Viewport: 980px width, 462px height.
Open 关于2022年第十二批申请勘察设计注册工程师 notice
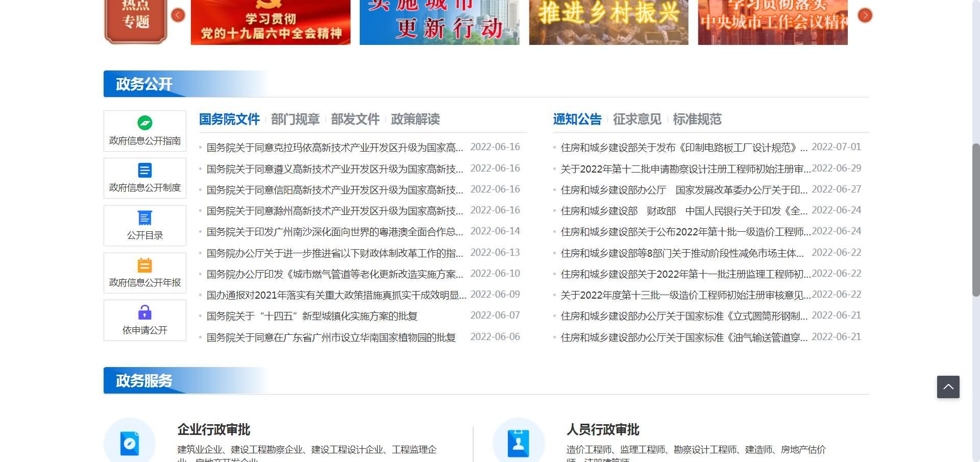685,169
